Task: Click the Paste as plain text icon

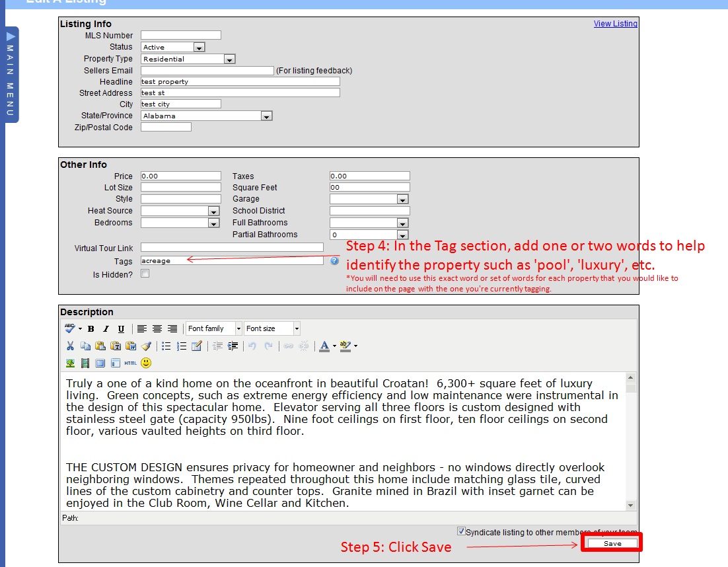Action: [x=116, y=346]
